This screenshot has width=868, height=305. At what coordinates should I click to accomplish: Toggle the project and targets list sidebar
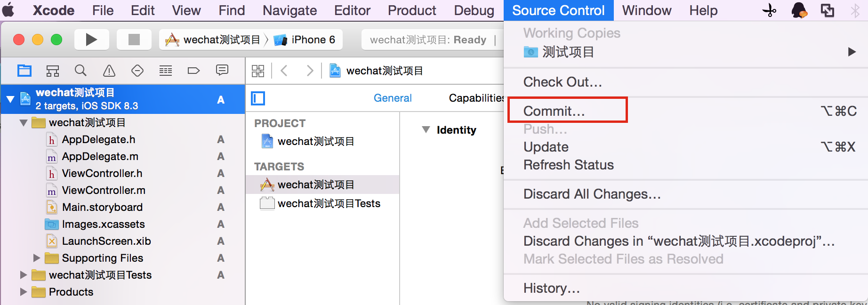coord(258,98)
